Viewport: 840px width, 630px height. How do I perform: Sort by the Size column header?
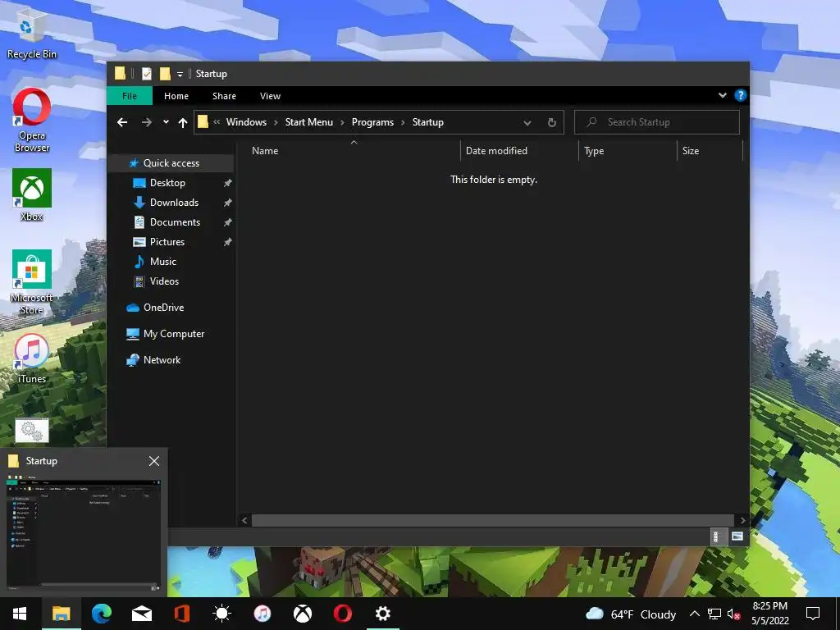click(710, 151)
